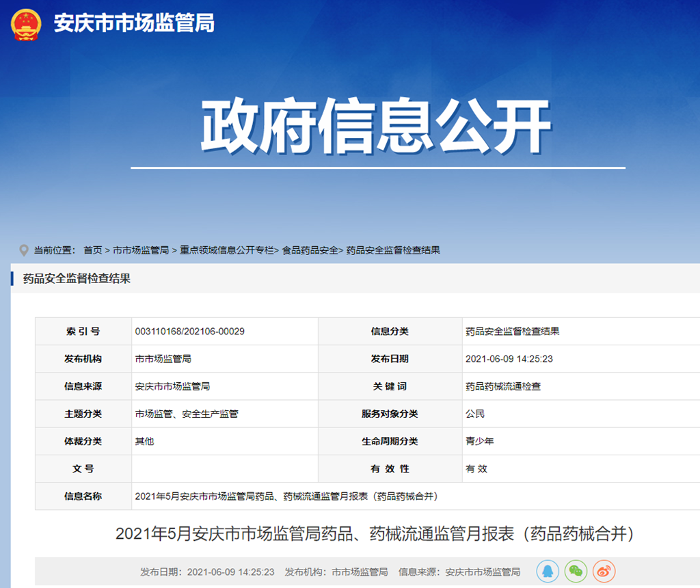The height and width of the screenshot is (588, 700).
Task: Select the 发布机构 label cell
Action: point(83,359)
